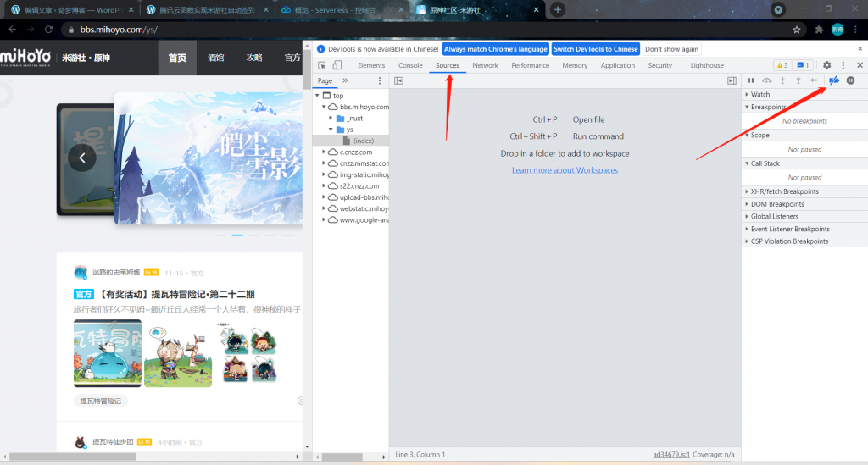The width and height of the screenshot is (868, 465).
Task: Open a new browser tab
Action: [x=558, y=9]
